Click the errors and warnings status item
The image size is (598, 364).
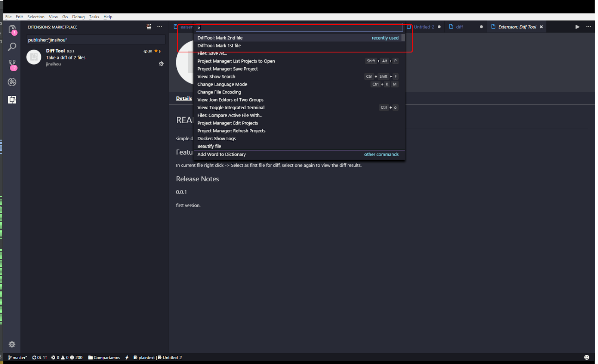click(67, 357)
